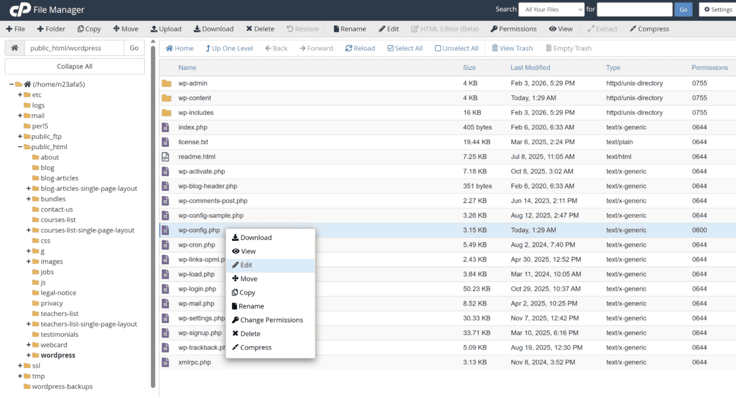Choose View in context menu
This screenshot has width=736, height=398.
click(270, 251)
